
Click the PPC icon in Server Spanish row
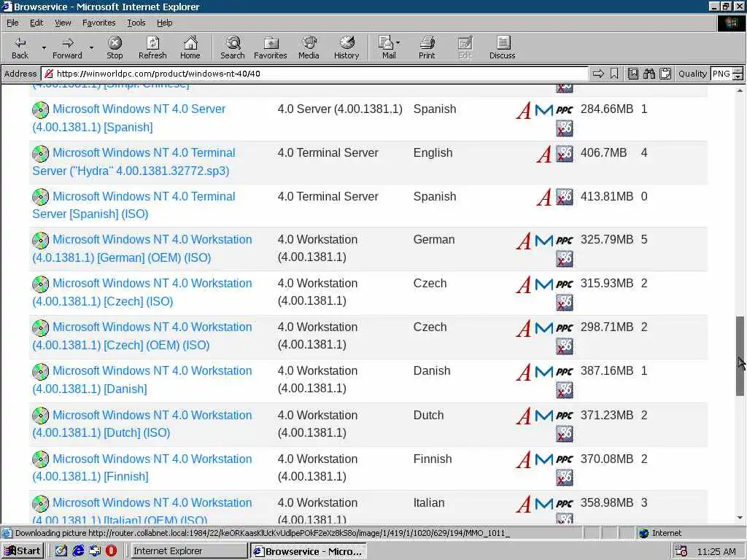565,110
